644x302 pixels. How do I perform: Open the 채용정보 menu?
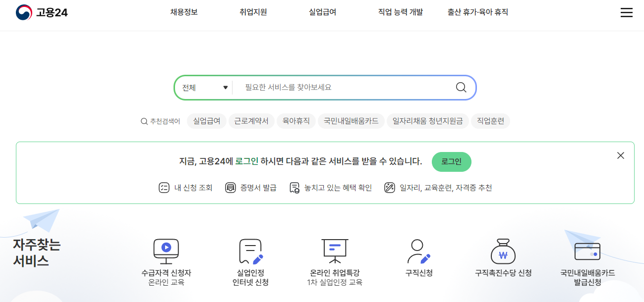[184, 12]
